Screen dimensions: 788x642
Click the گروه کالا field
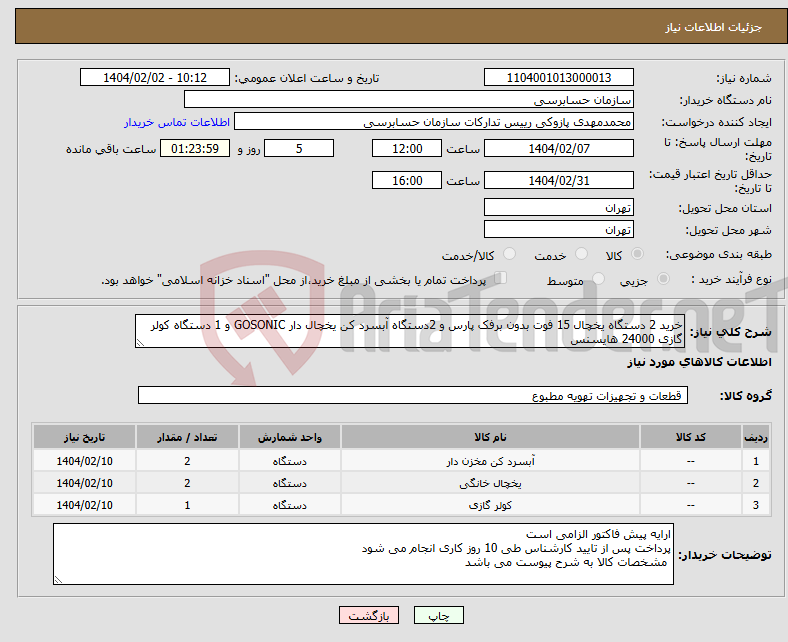[x=413, y=395]
